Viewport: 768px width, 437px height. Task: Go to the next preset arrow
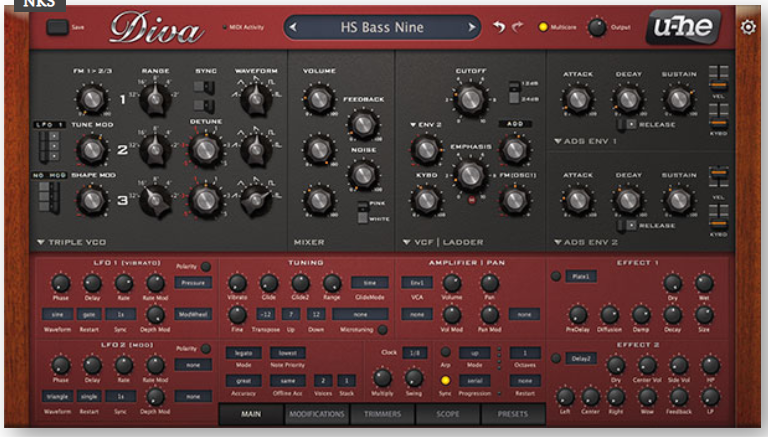(x=471, y=27)
